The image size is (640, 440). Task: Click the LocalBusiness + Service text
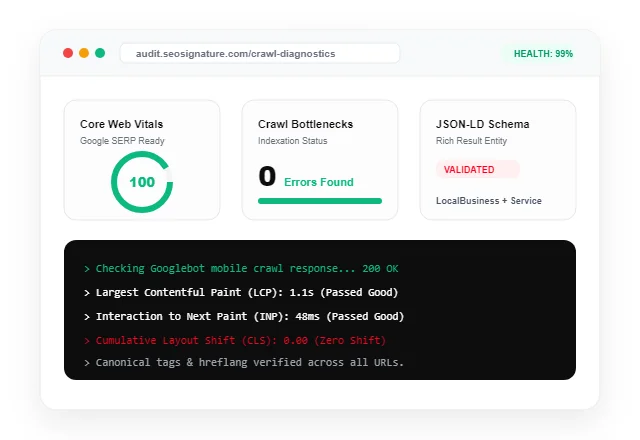489,201
